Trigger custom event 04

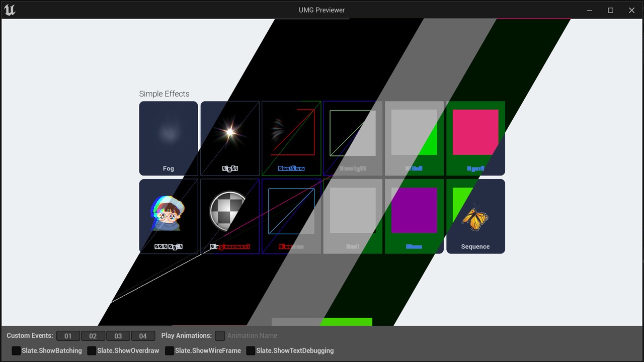[143, 336]
